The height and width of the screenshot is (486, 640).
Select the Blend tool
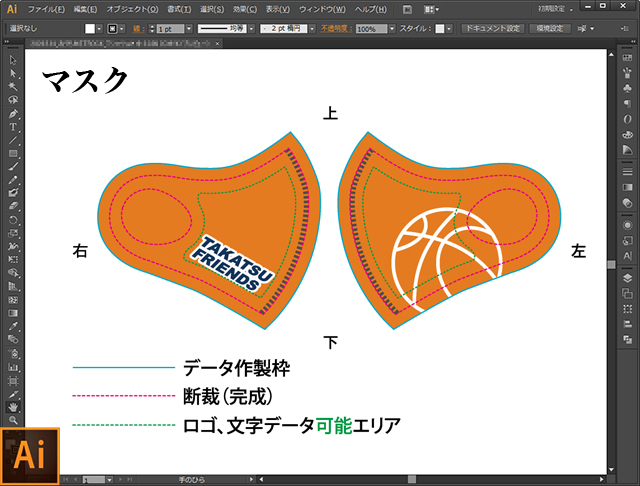click(x=13, y=340)
